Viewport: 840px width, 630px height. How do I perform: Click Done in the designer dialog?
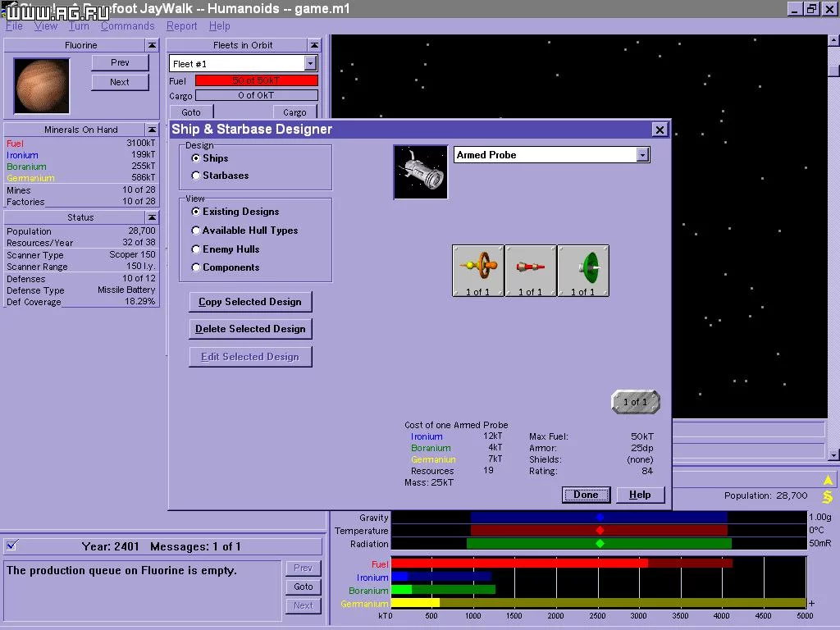586,495
